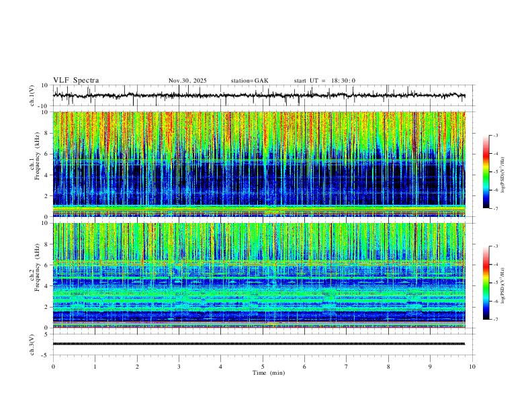Click the "ch.1(V)" waveform axis label
Screen dimensions: 532x411
point(32,95)
